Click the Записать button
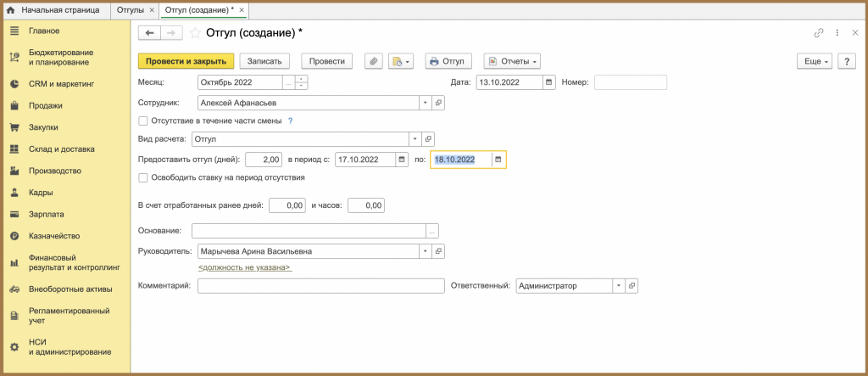Image resolution: width=868 pixels, height=376 pixels. [x=264, y=61]
